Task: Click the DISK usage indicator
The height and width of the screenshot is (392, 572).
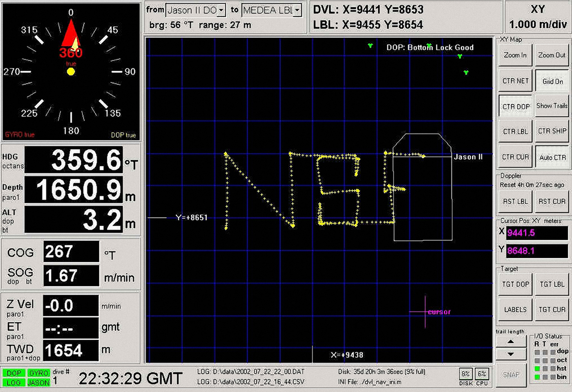Action: (465, 374)
